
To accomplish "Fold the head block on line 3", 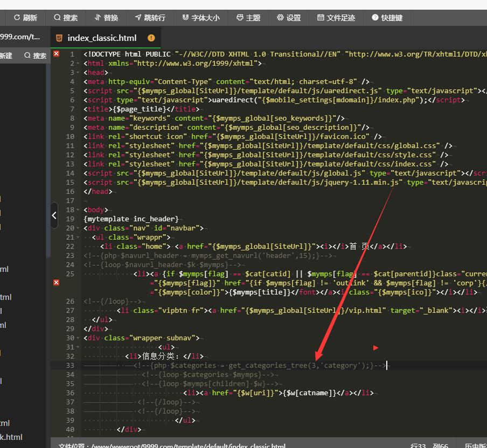I will (78, 73).
